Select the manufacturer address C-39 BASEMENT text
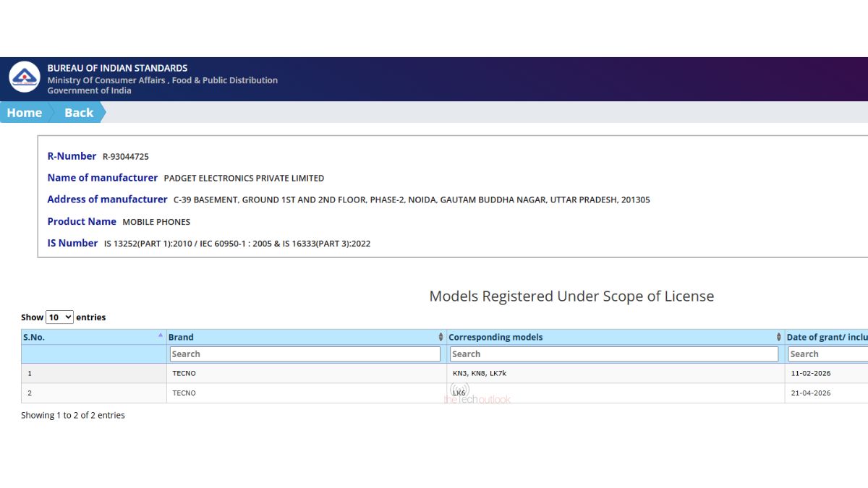868x488 pixels. click(412, 200)
